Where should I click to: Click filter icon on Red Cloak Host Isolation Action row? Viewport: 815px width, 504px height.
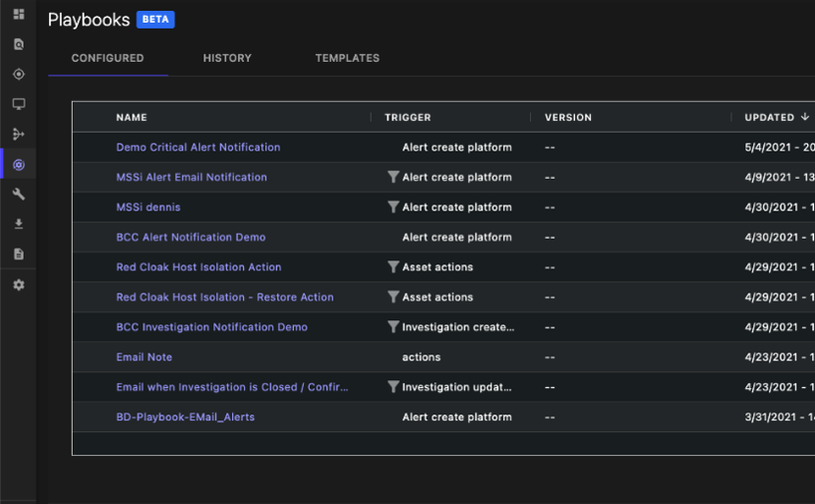(393, 267)
